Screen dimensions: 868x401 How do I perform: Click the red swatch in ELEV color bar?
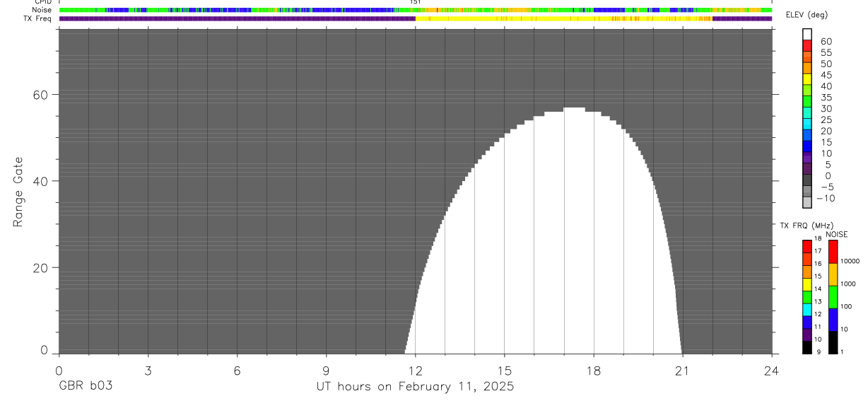click(807, 45)
